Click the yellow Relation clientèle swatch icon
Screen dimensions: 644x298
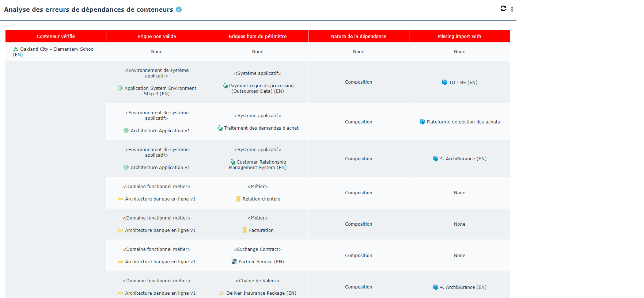(x=238, y=199)
